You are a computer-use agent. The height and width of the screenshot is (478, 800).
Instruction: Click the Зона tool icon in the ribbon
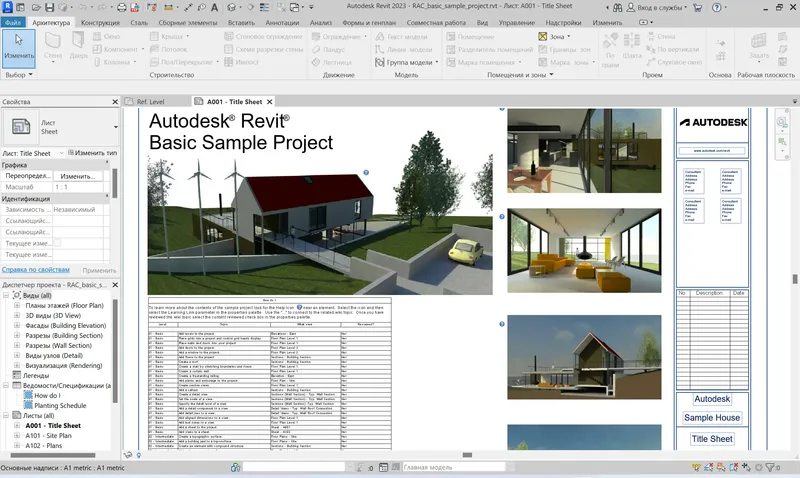coord(543,37)
